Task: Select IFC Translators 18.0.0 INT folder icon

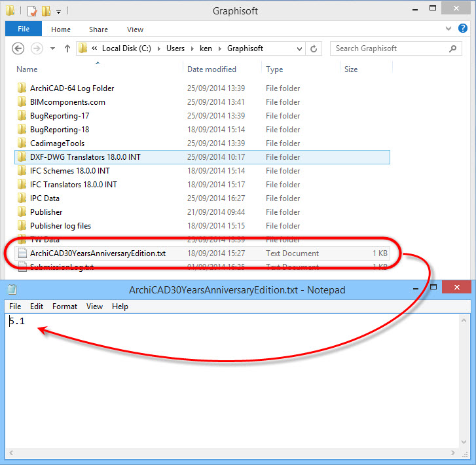Action: click(x=22, y=184)
